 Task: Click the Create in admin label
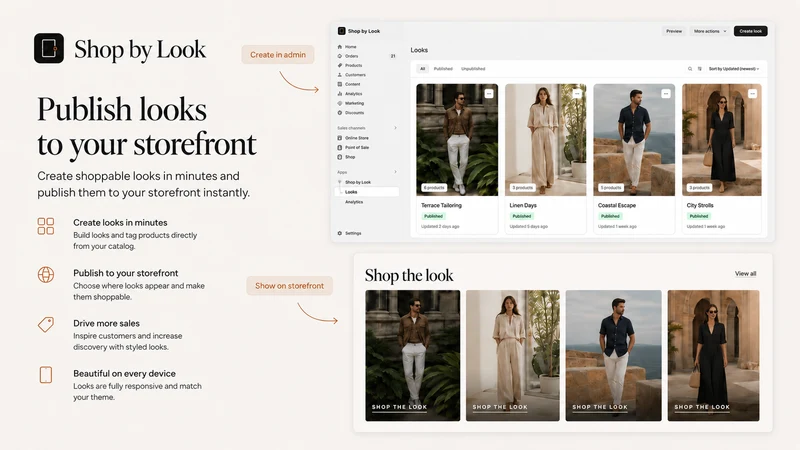pyautogui.click(x=278, y=55)
